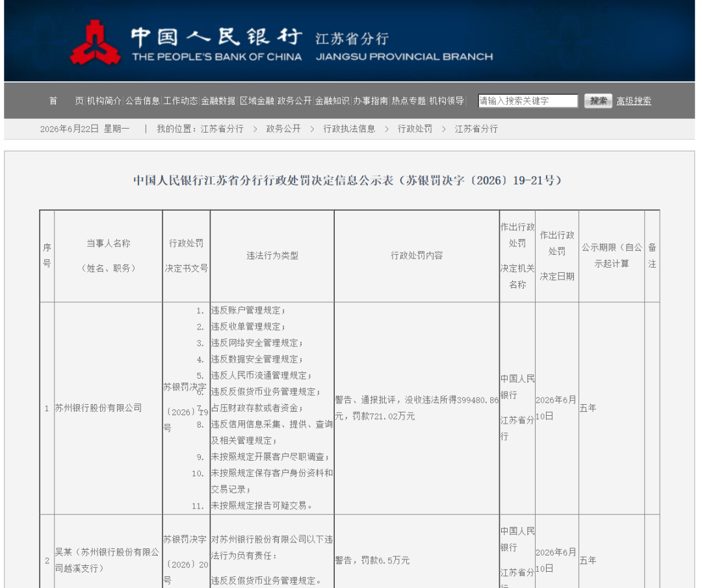
Task: Go to 江苏省分行 breadcrumb after 我的位置
Action: 222,129
